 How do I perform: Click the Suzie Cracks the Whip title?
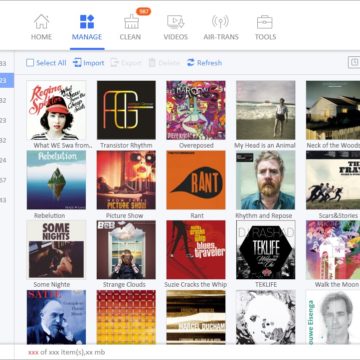[x=195, y=285]
